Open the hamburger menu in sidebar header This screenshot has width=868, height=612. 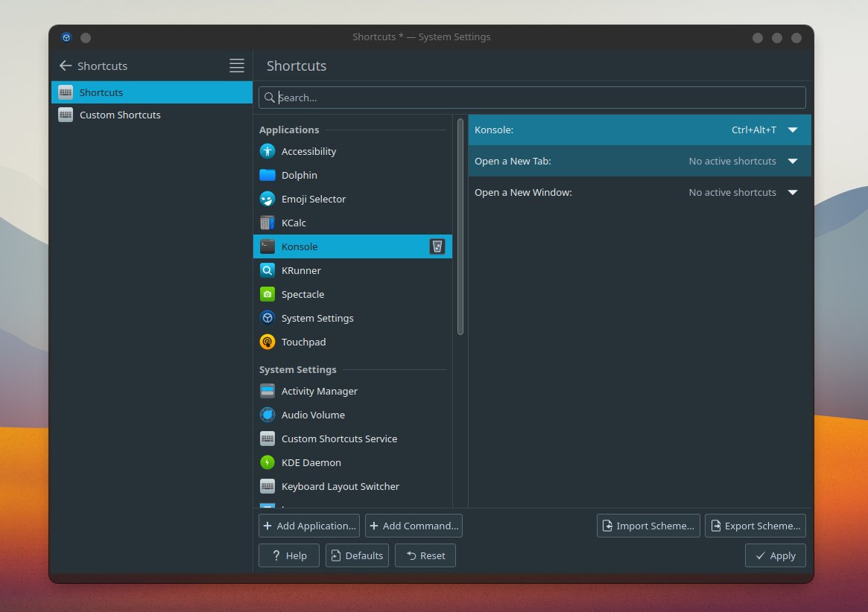point(237,66)
